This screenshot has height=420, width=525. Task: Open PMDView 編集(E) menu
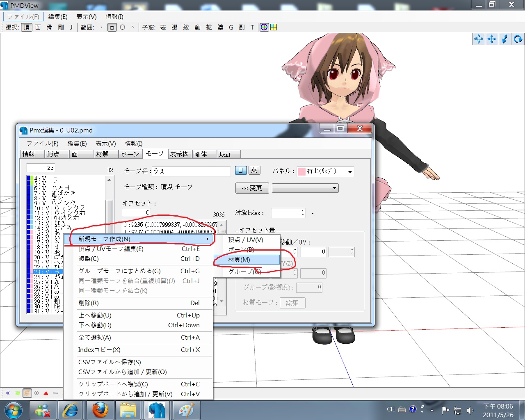point(58,17)
